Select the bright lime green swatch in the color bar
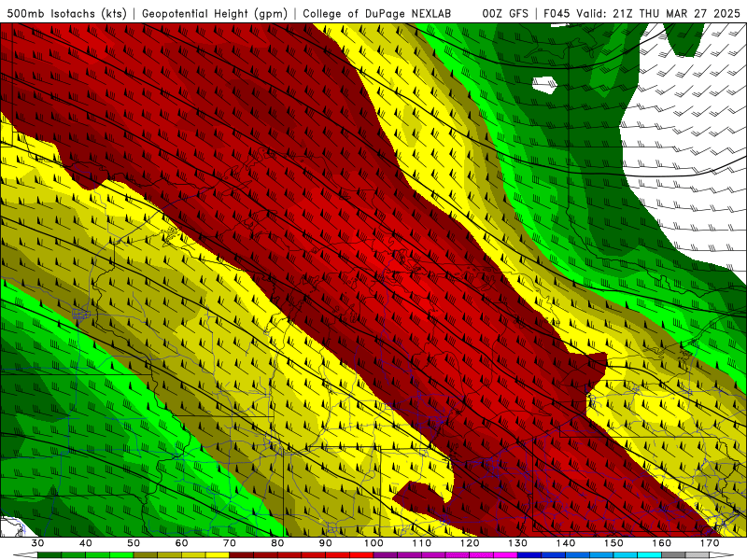747x560 pixels. (x=121, y=555)
